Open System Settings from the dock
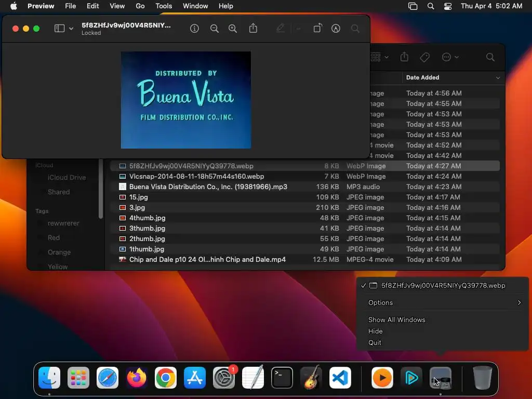The image size is (532, 399). pos(224,378)
